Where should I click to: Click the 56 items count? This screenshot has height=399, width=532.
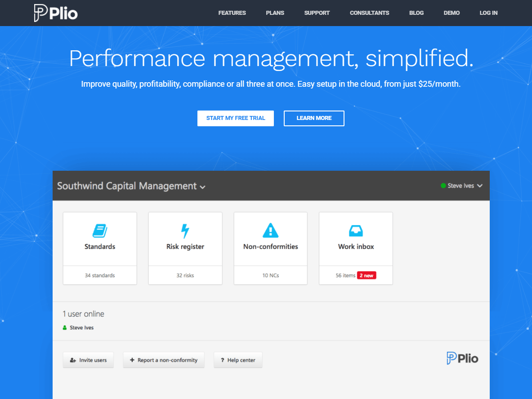coord(345,275)
